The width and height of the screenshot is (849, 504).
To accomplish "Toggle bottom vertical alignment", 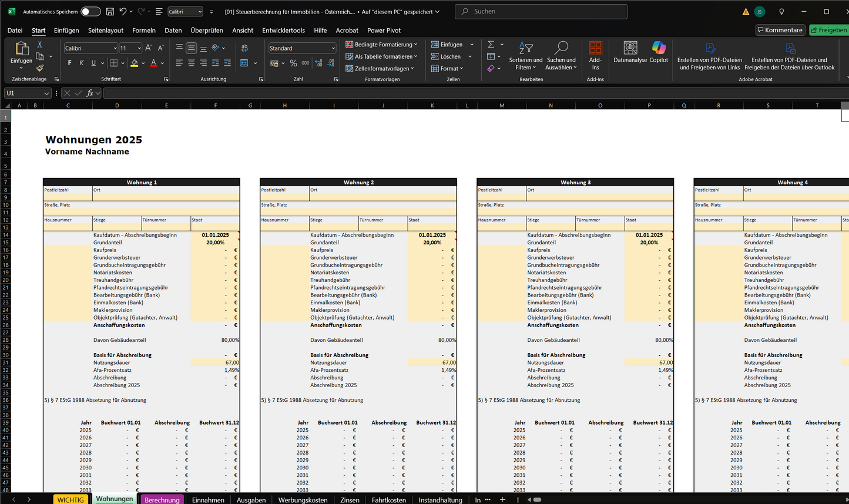I will 203,48.
